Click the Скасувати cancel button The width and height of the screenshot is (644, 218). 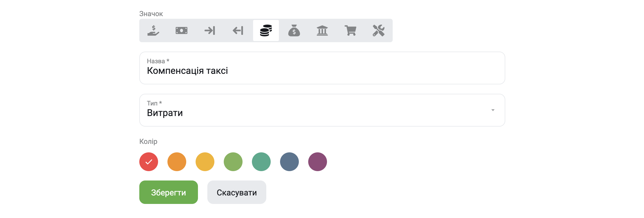tap(237, 192)
